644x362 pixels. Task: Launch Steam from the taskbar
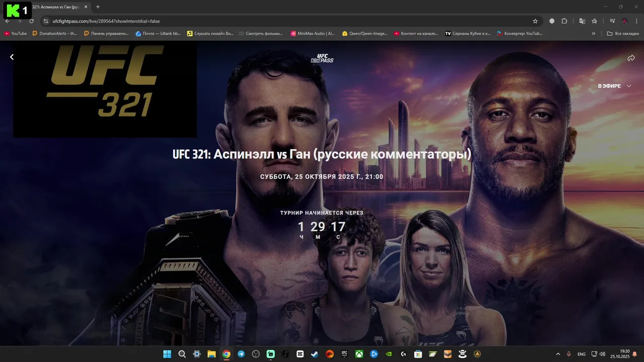point(314,354)
